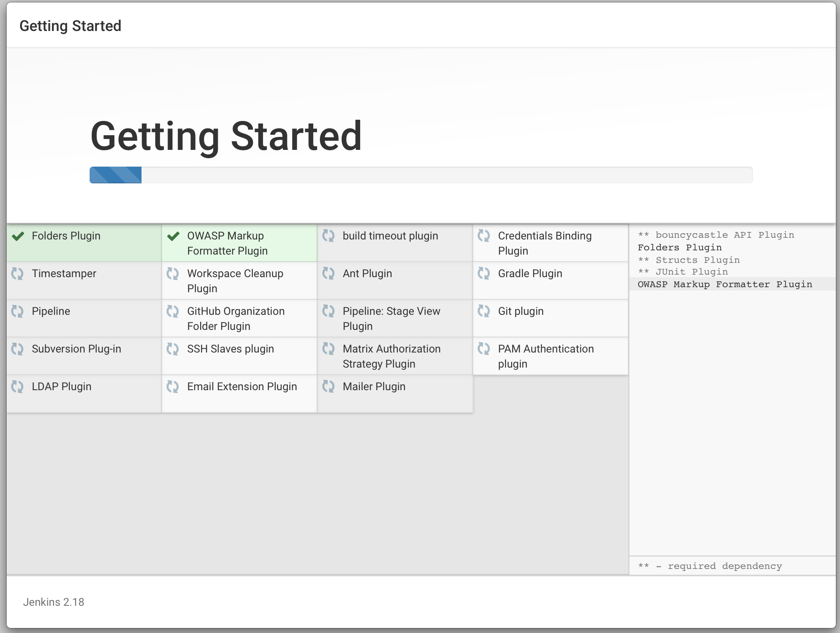Click the Getting Started header title
840x633 pixels.
(70, 26)
